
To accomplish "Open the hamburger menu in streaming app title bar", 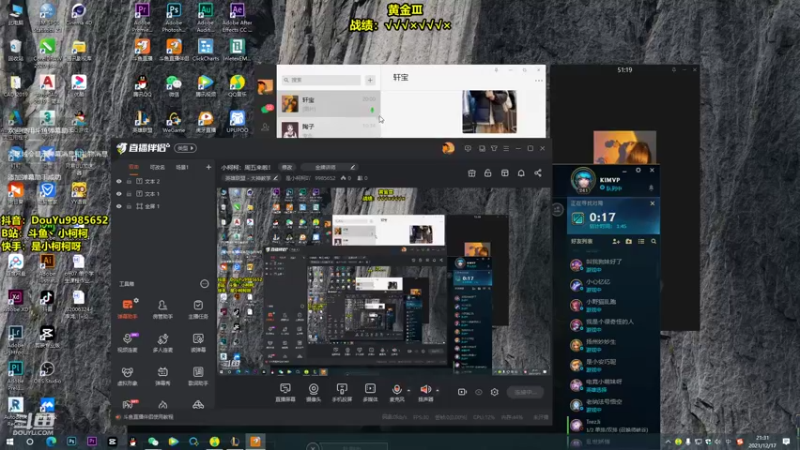I will tap(506, 148).
